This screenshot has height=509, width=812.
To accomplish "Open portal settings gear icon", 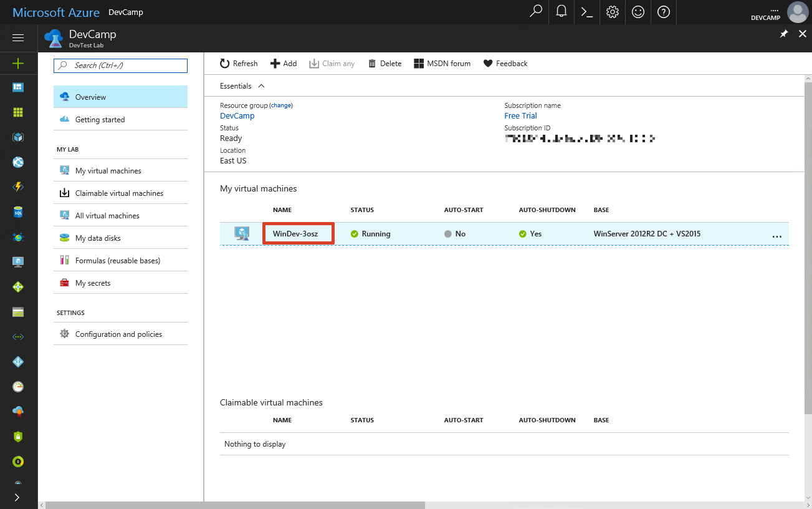I will click(612, 12).
